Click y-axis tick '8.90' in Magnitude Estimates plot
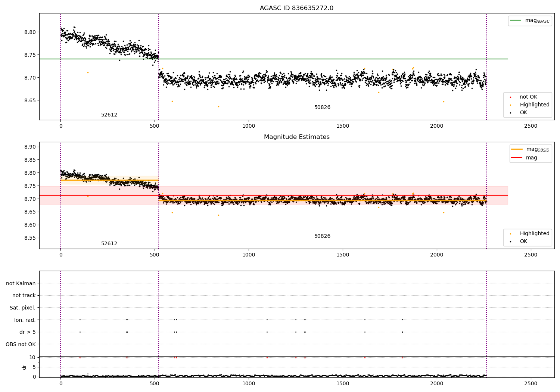Viewport: 560px width, 392px height. (30, 147)
